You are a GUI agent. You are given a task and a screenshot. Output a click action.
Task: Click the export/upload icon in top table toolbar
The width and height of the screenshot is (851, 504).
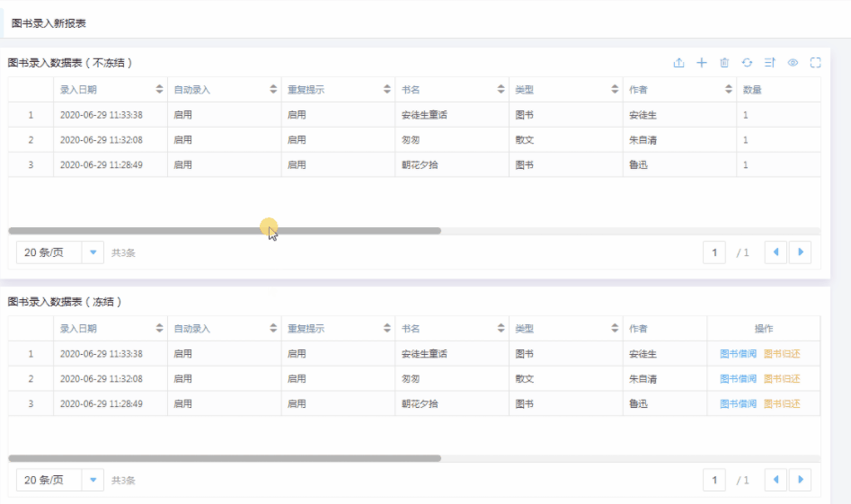(x=678, y=63)
